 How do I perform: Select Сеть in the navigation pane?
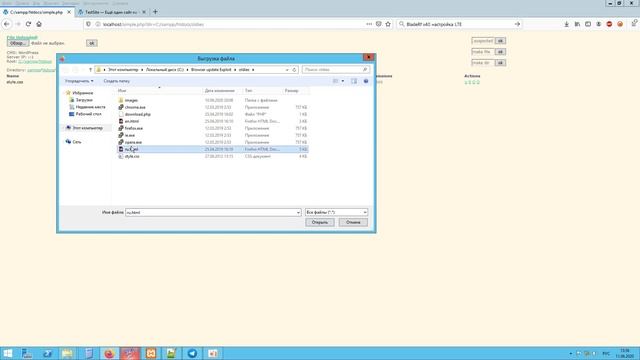[77, 142]
